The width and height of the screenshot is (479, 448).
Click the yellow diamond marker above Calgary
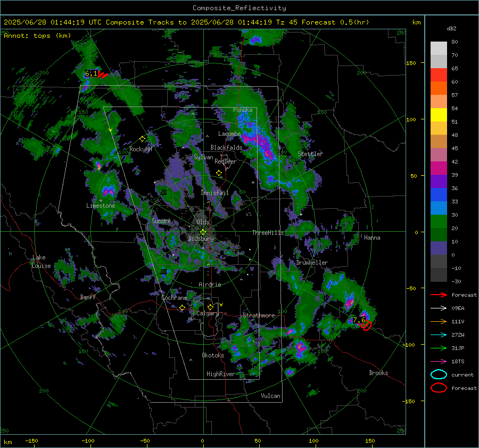[x=210, y=307]
